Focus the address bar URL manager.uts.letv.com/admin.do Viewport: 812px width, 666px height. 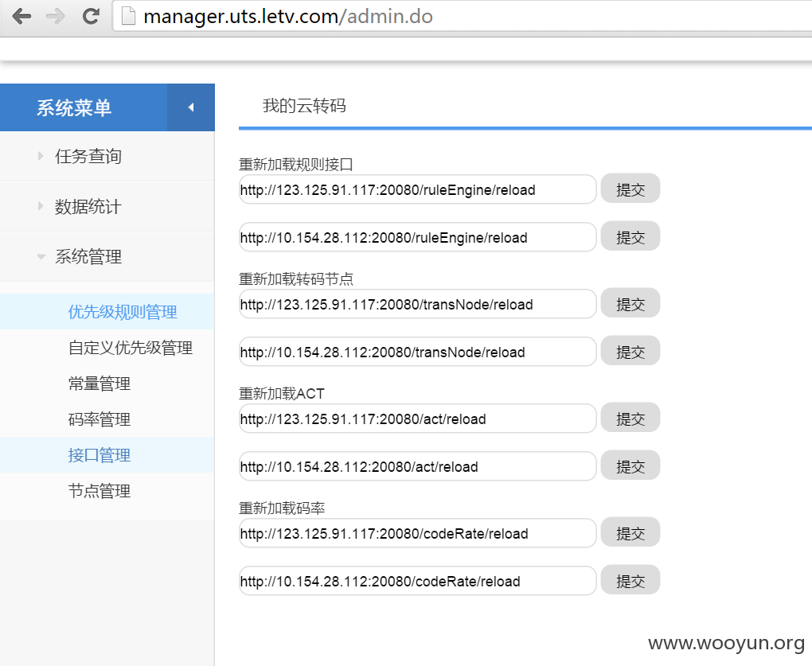pyautogui.click(x=288, y=17)
